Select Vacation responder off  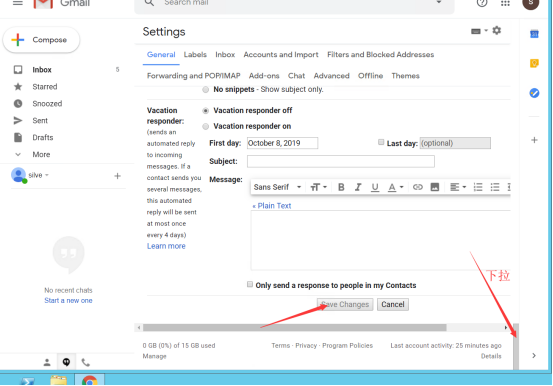[x=206, y=111]
